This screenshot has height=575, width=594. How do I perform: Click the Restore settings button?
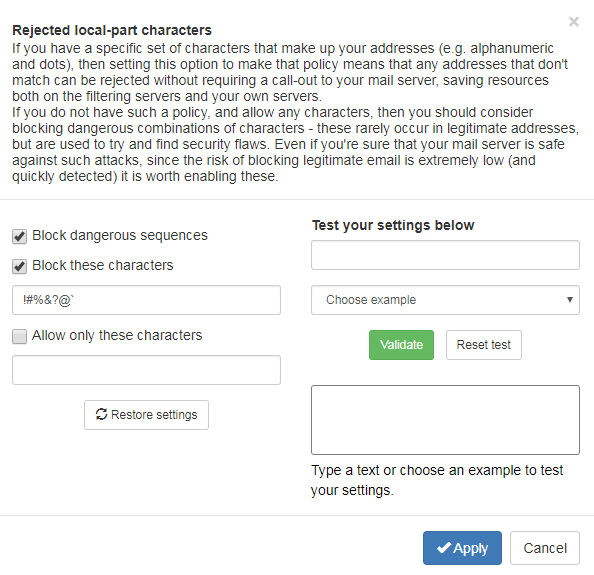coord(146,415)
